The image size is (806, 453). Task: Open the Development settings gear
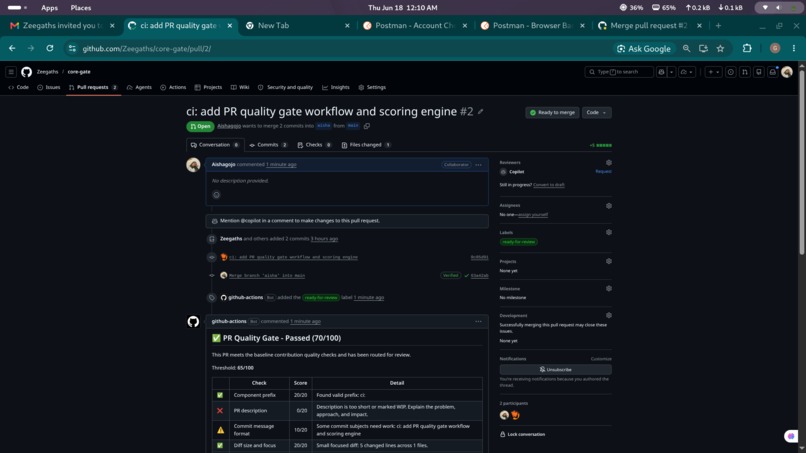[x=609, y=315]
